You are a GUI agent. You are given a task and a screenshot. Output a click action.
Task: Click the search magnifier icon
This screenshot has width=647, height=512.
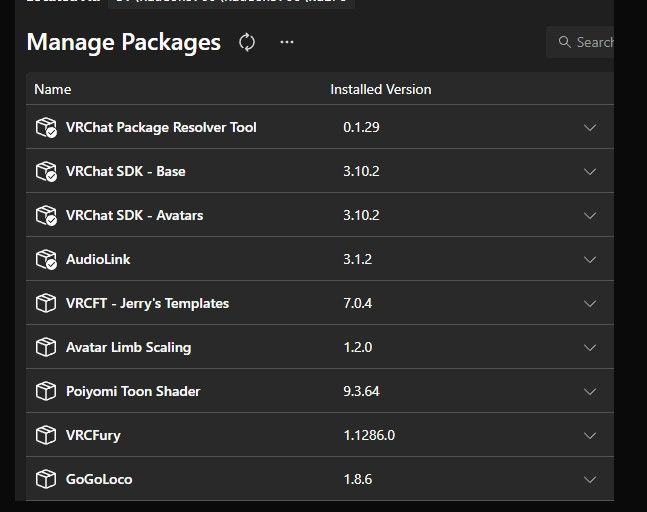[564, 42]
